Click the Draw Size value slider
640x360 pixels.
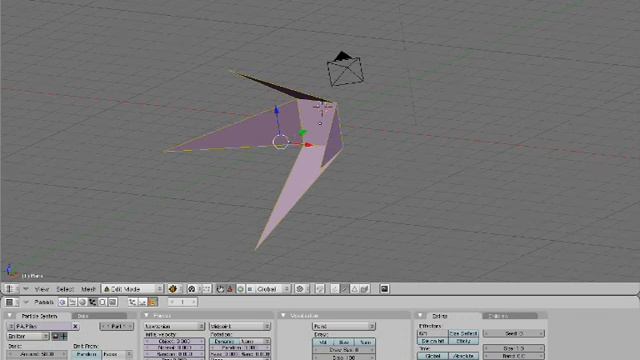(x=344, y=350)
